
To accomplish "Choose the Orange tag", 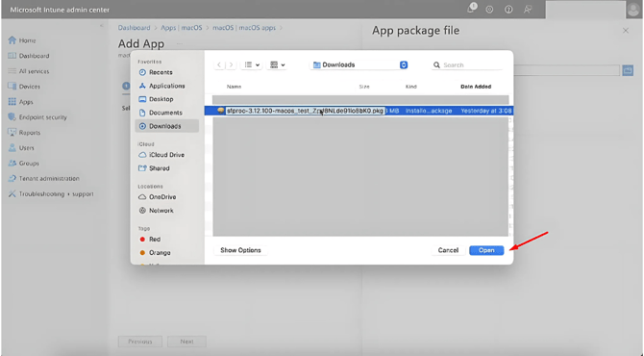I will [160, 253].
